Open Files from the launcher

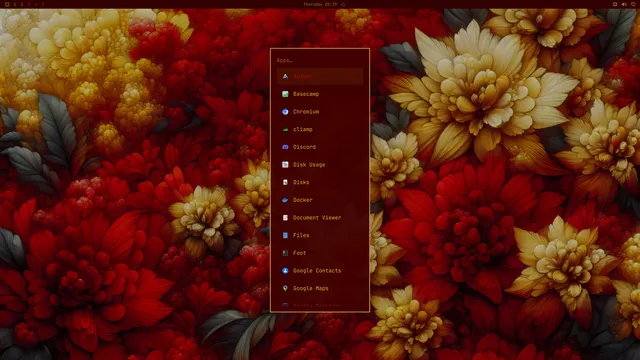click(x=320, y=235)
